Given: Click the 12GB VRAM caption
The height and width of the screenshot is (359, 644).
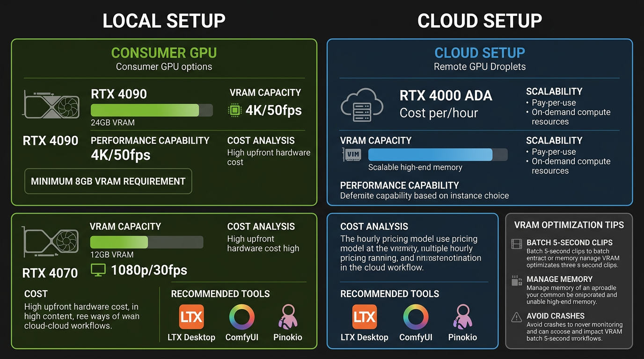Looking at the screenshot, I should point(112,255).
